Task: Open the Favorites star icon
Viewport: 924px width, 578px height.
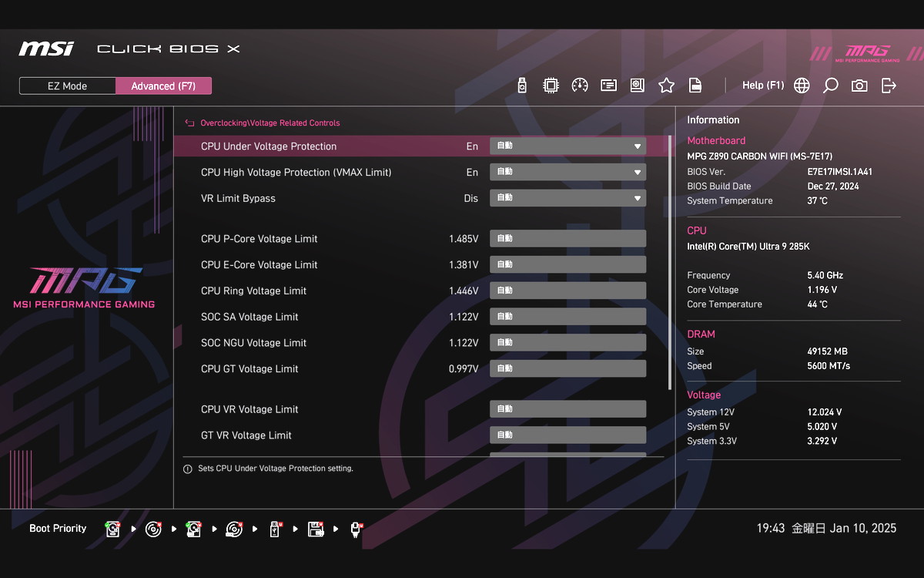Action: (666, 86)
